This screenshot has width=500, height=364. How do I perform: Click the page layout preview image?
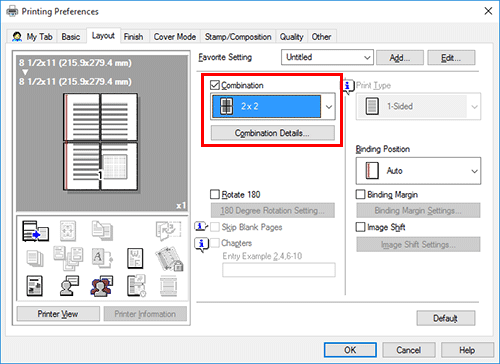pos(101,142)
